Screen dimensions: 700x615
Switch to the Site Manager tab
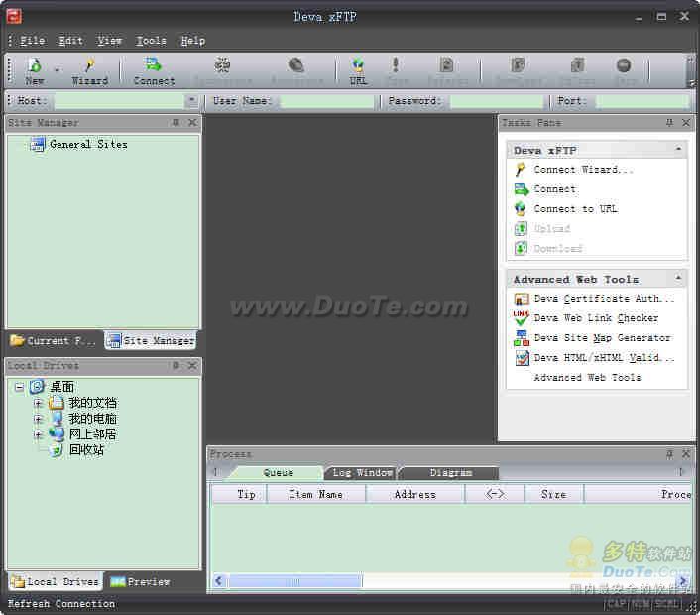pyautogui.click(x=151, y=341)
